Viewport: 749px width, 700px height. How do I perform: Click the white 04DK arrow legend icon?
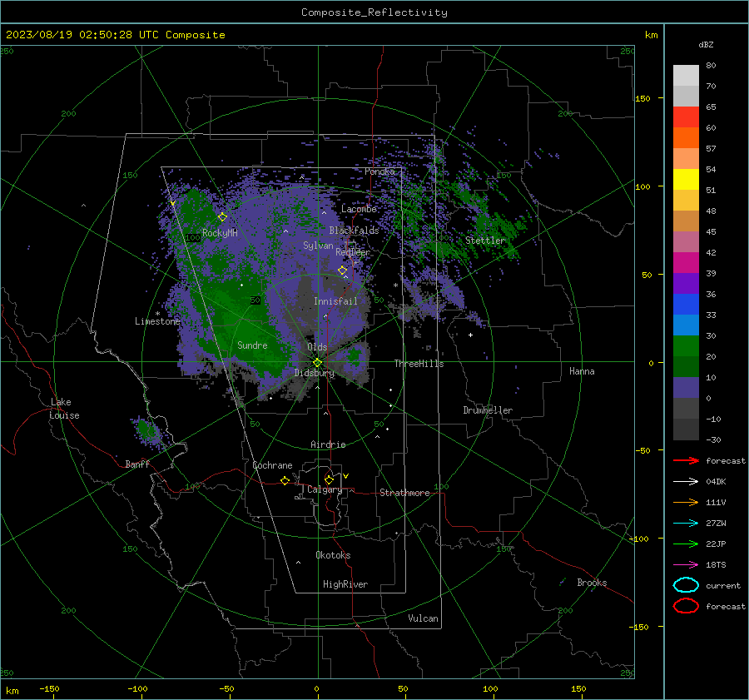coord(686,481)
